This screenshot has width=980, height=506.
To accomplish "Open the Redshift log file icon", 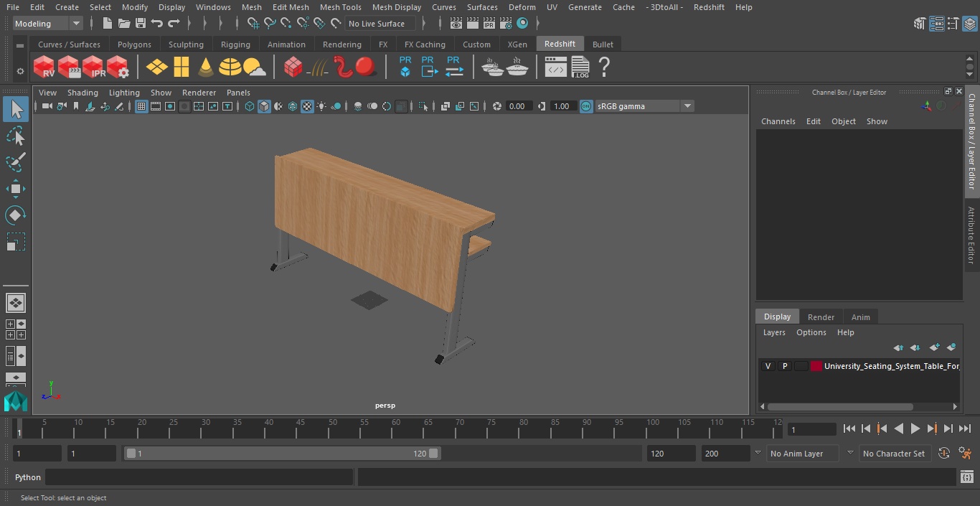I will coord(580,67).
